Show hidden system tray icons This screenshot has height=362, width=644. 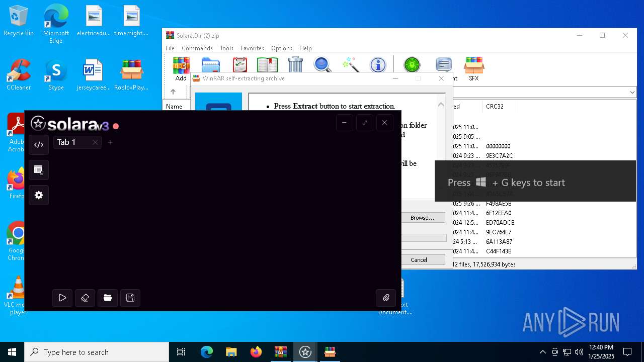tap(542, 352)
